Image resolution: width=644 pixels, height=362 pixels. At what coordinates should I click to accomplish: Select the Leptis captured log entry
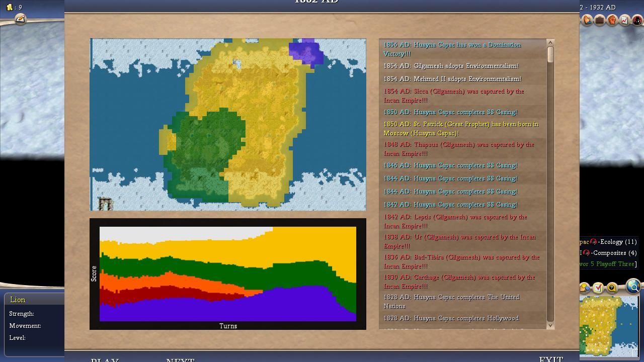point(462,221)
